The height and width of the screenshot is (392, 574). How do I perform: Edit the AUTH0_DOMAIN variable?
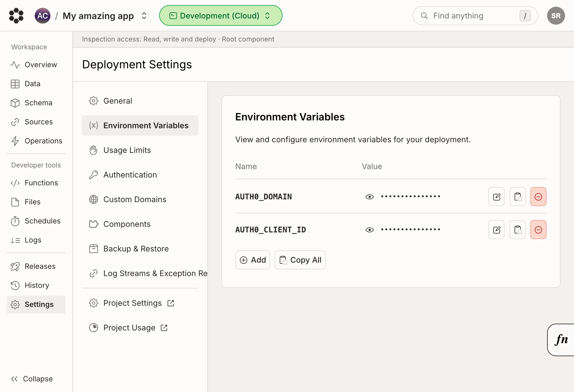tap(496, 197)
